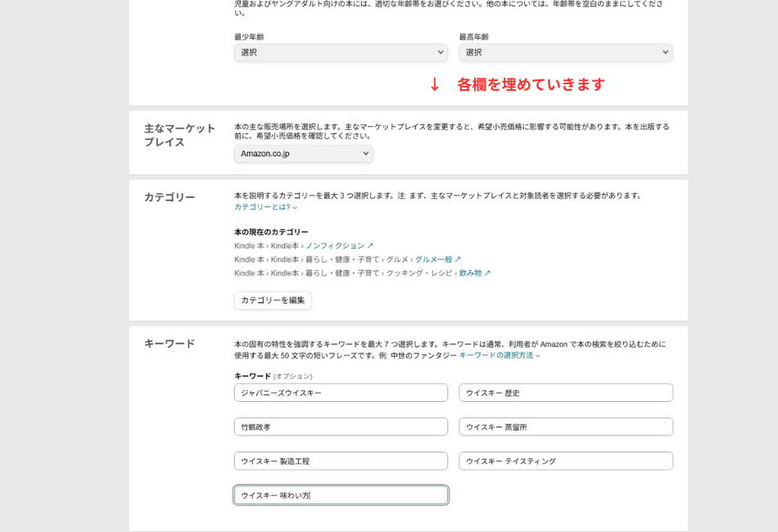The image size is (778, 532).
Task: Click the external-link arrow next to ノンフィクション
Action: click(370, 246)
